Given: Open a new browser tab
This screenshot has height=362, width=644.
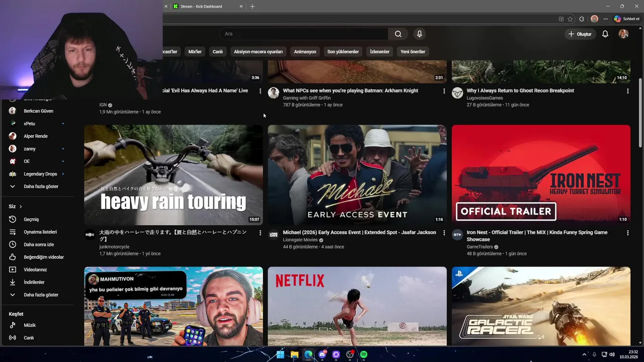Looking at the screenshot, I should (x=253, y=6).
